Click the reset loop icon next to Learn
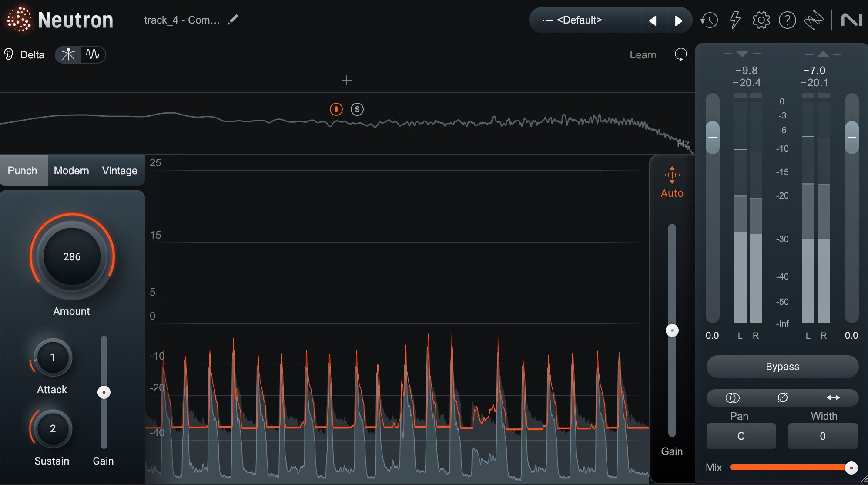868x485 pixels. [x=680, y=54]
